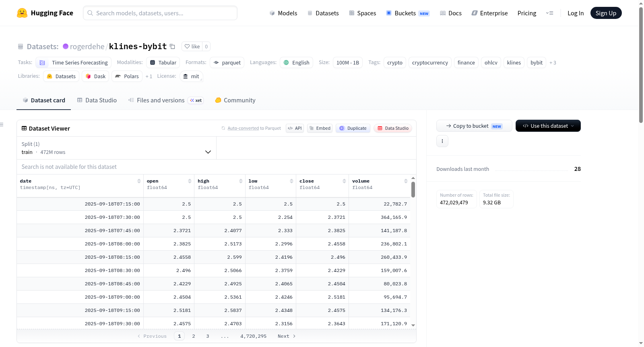The height and width of the screenshot is (347, 644).
Task: Open Buckets in the navigation
Action: pos(408,13)
